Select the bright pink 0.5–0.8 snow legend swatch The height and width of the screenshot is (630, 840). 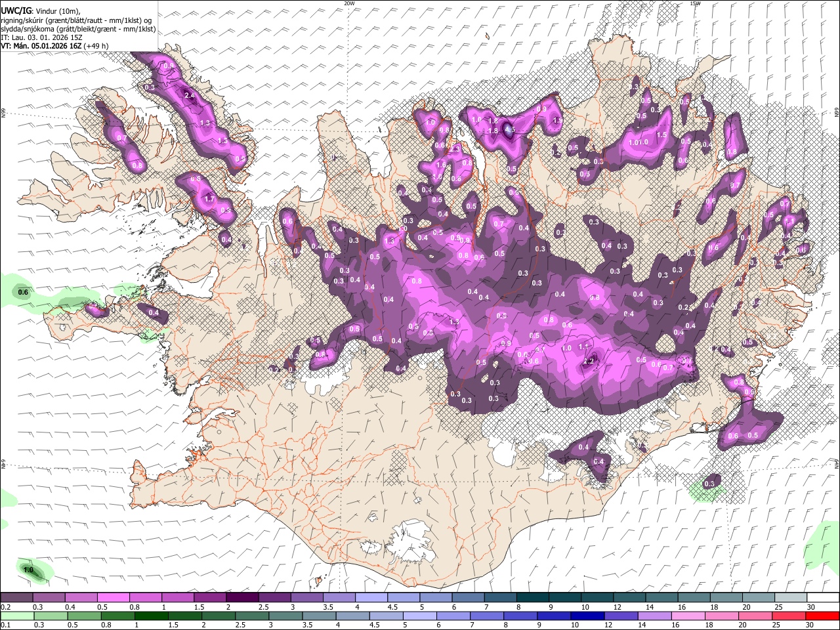pyautogui.click(x=113, y=598)
